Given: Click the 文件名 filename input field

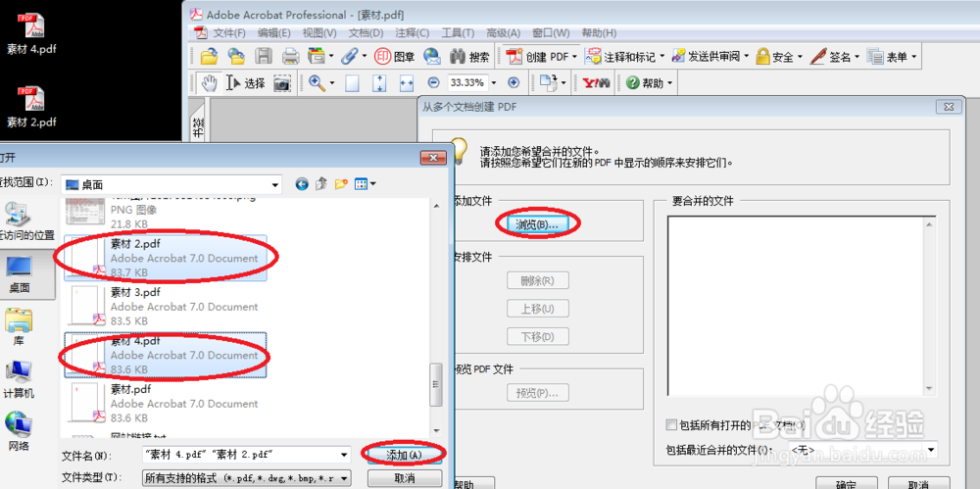Looking at the screenshot, I should pos(247,455).
